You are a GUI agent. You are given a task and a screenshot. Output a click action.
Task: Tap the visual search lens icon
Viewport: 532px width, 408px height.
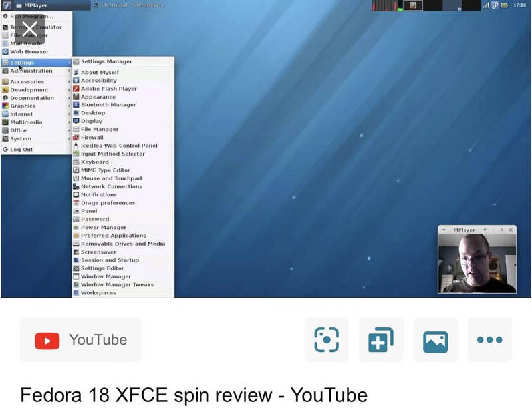coord(327,339)
